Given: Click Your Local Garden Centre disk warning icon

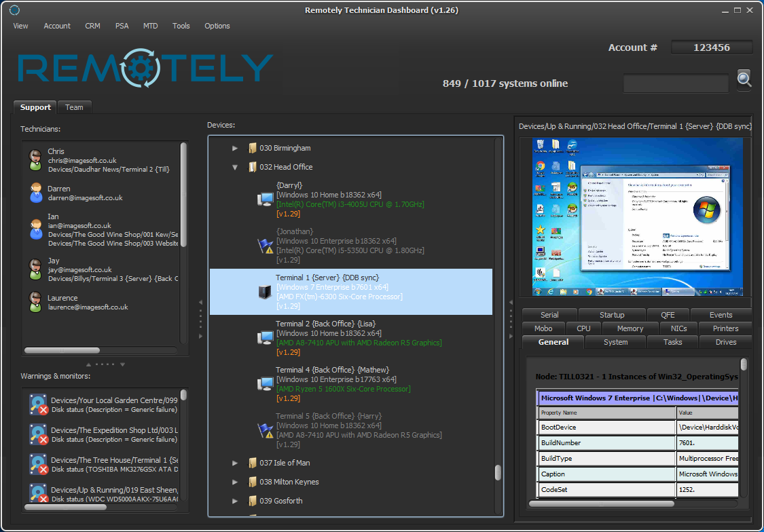Looking at the screenshot, I should click(x=38, y=404).
